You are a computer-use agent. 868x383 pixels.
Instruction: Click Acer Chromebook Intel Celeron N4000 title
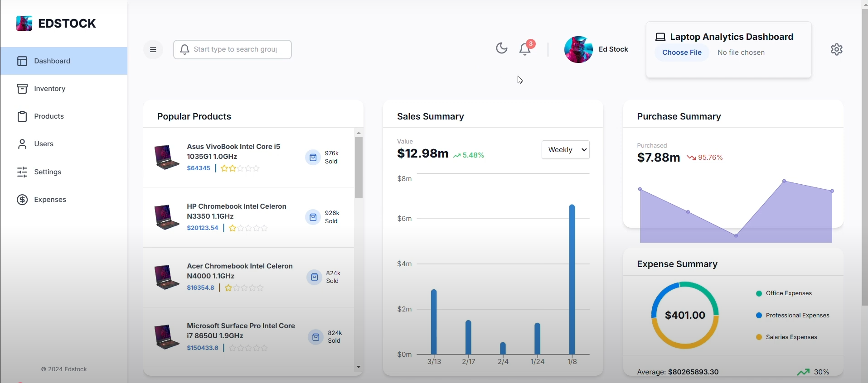[x=240, y=271]
